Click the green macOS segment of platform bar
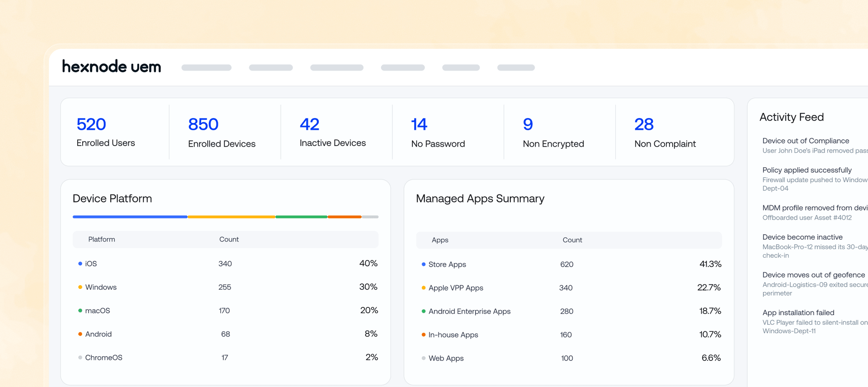 (302, 217)
